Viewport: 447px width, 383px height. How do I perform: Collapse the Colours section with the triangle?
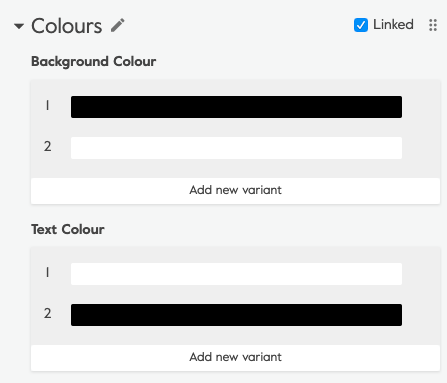coord(19,26)
